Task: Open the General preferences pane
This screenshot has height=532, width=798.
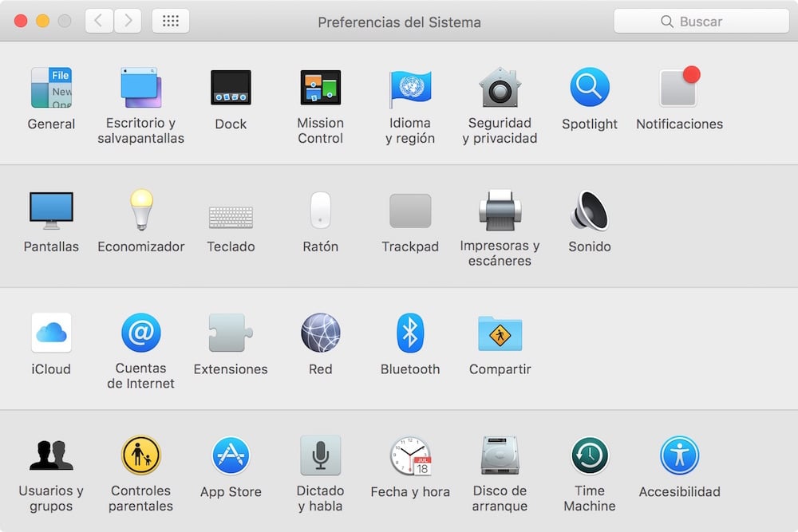Action: click(51, 88)
